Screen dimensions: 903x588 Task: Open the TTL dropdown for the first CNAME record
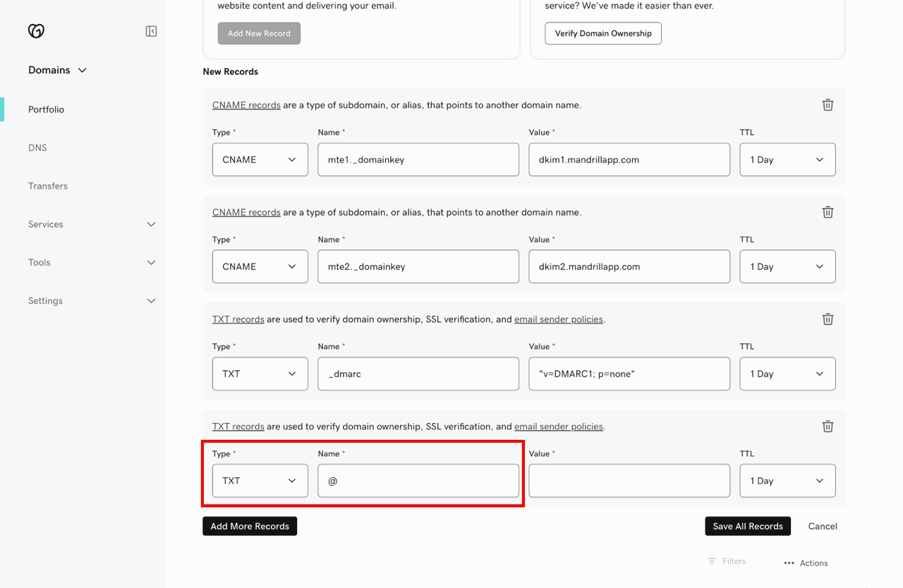787,159
